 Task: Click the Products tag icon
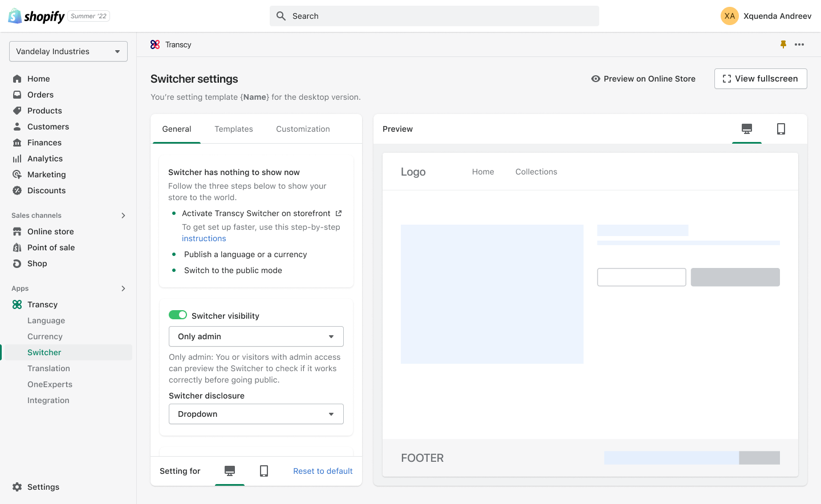coord(17,111)
